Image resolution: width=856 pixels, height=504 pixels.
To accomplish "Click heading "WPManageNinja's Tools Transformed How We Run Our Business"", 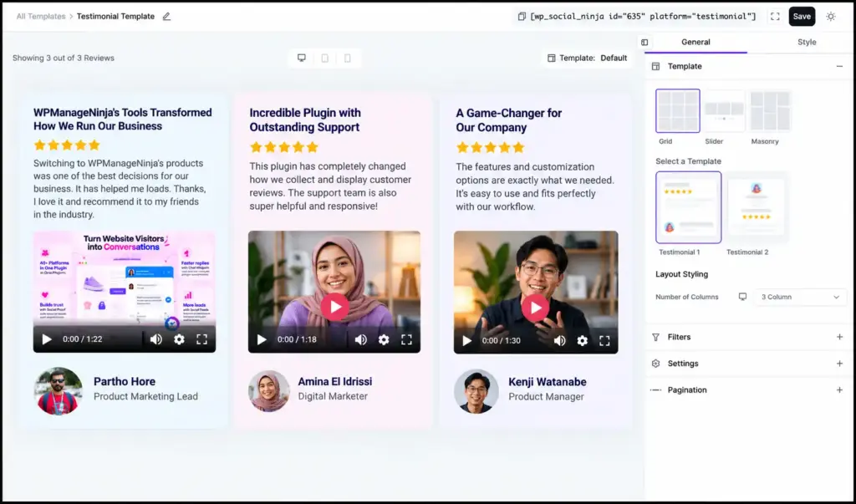I will (x=123, y=119).
